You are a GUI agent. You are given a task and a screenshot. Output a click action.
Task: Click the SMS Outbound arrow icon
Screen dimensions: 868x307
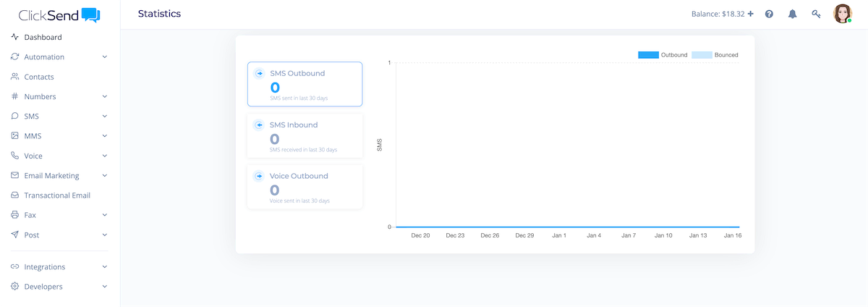259,73
